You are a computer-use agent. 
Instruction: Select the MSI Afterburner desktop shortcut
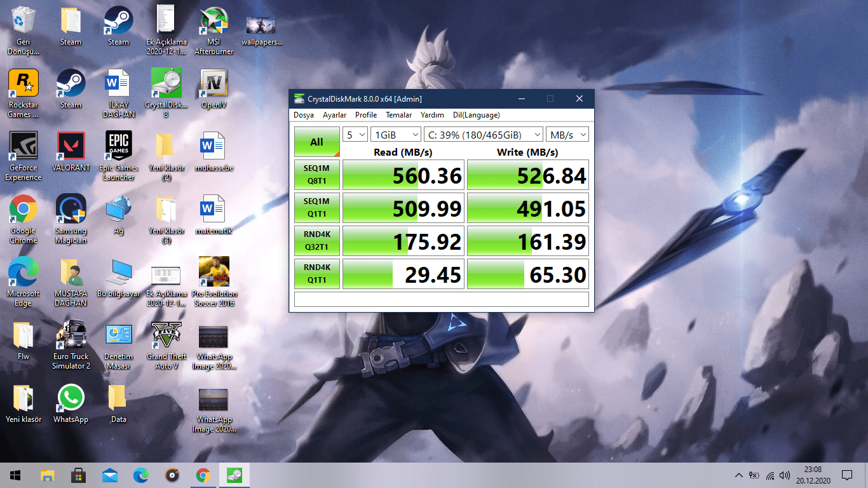214,30
